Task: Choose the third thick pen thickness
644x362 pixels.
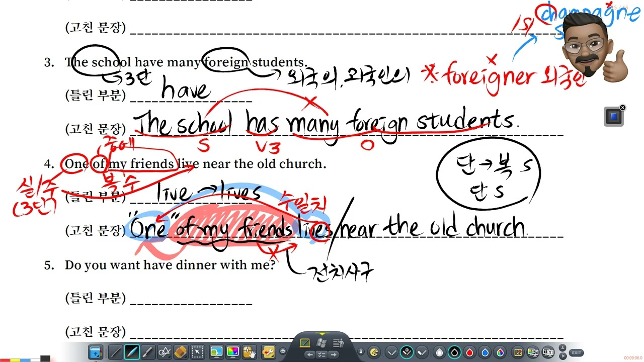Action: point(422,352)
